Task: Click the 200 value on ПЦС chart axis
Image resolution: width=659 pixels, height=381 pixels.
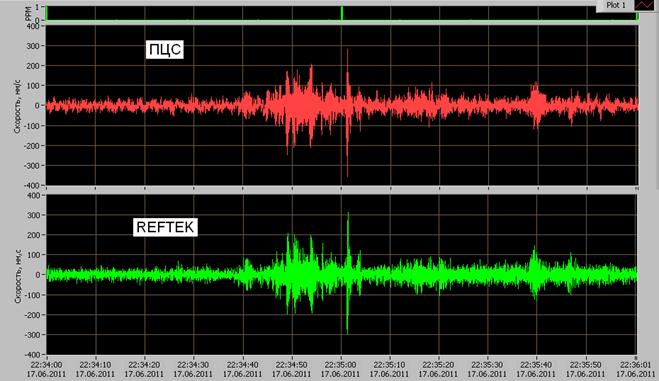Action: [x=33, y=66]
